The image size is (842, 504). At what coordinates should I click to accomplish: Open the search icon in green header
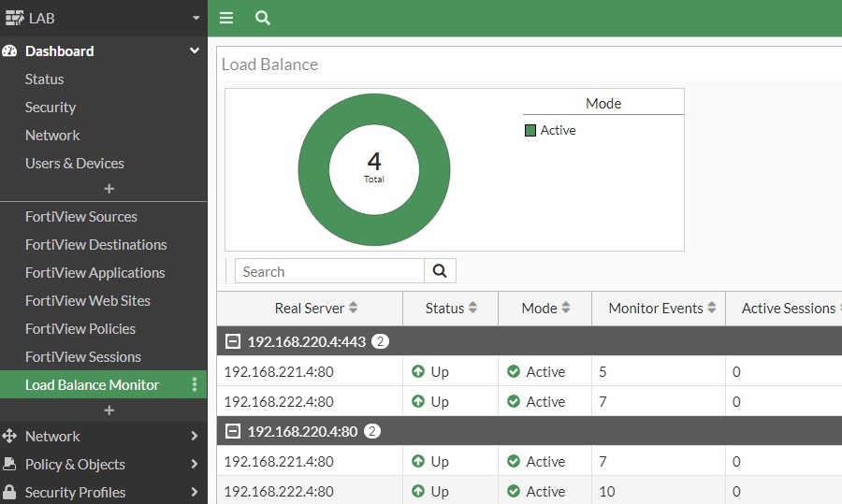click(x=263, y=18)
